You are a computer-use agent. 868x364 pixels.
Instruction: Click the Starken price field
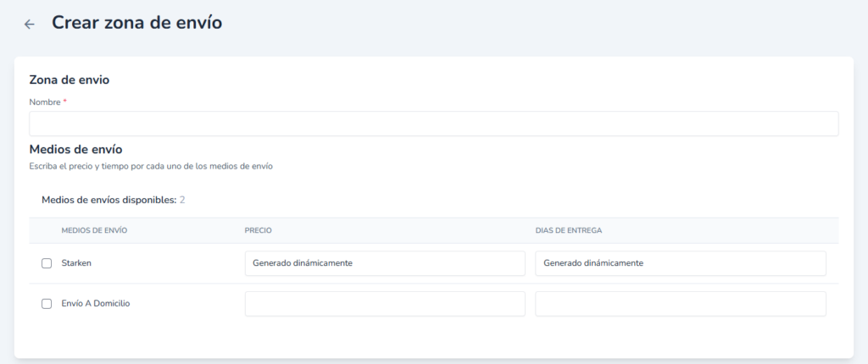pyautogui.click(x=385, y=263)
